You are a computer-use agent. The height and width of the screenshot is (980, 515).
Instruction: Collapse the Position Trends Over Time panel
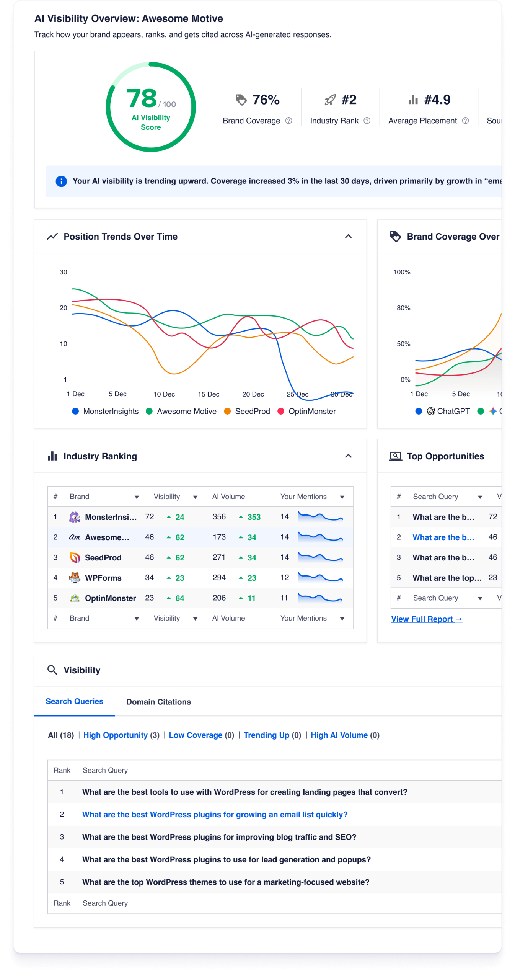348,236
